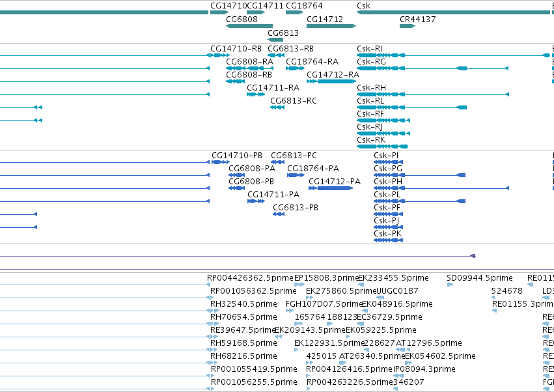
Task: Select EST RP001056255.5prime
Action: [213, 389]
